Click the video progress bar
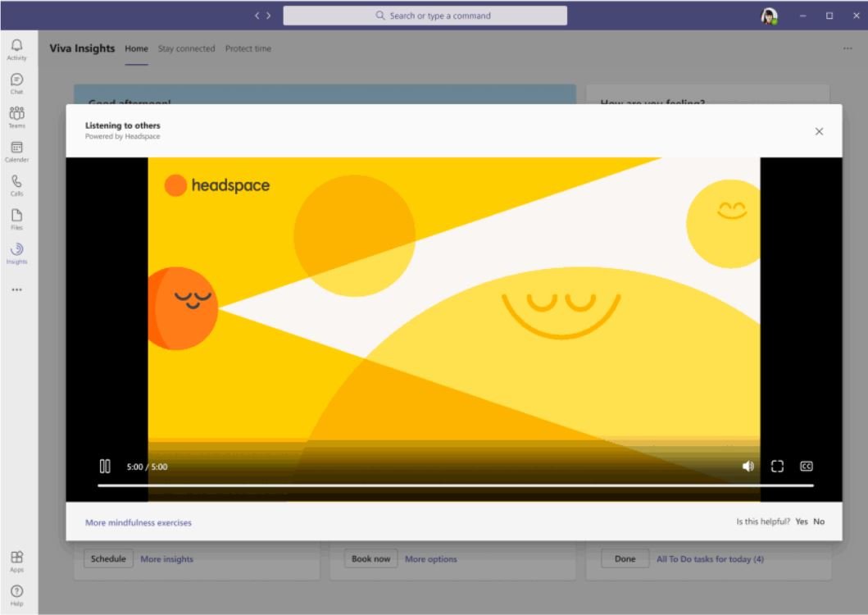This screenshot has height=615, width=868. [x=456, y=485]
